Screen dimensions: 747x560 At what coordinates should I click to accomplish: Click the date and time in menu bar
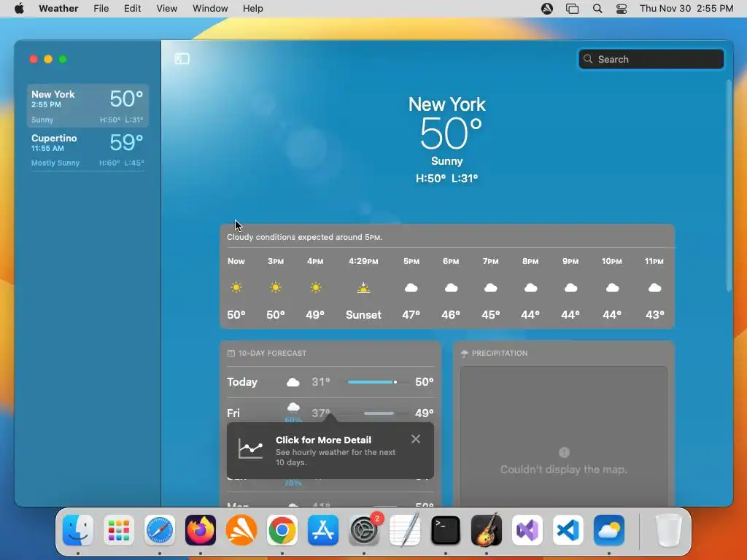pyautogui.click(x=686, y=9)
